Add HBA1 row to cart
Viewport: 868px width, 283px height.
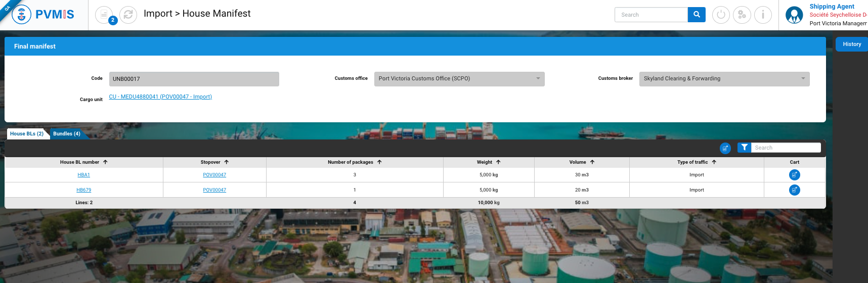794,175
